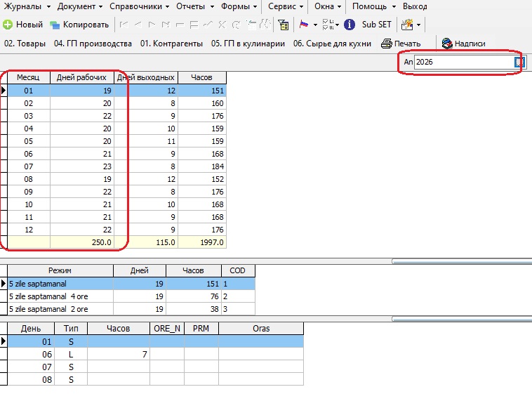
Task: Open the Помощь dropdown menu
Action: tap(374, 6)
